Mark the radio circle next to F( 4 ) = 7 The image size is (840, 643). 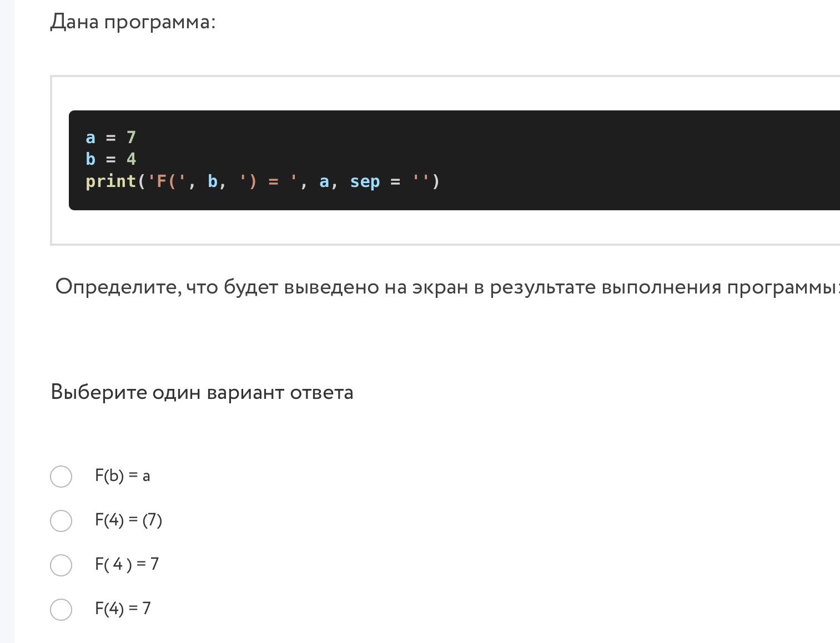click(x=61, y=565)
